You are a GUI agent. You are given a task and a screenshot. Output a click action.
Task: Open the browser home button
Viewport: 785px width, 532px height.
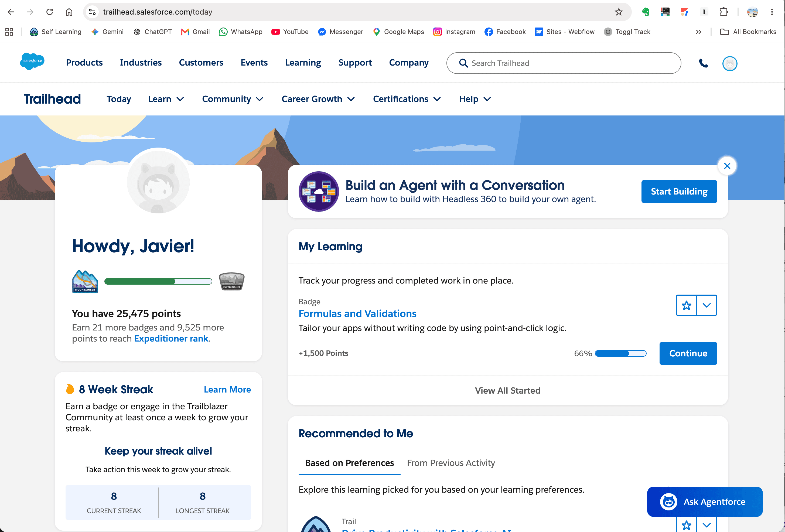[x=69, y=12]
